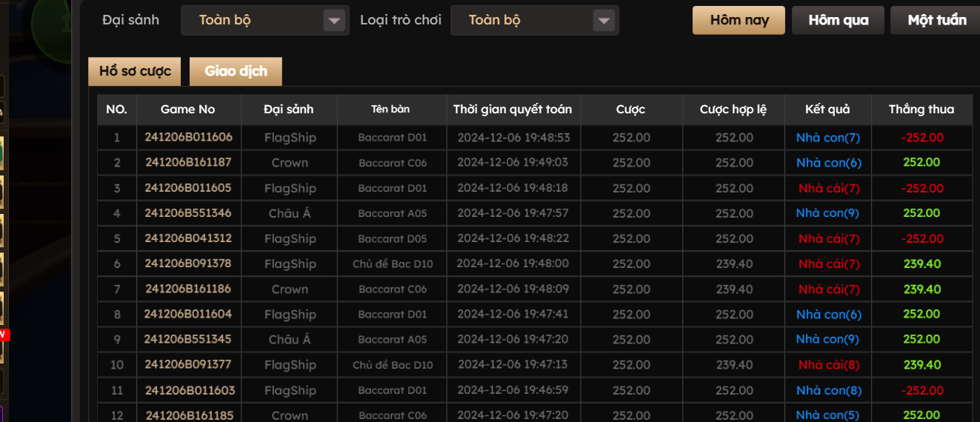Click the Game No column header
The image size is (980, 422).
pyautogui.click(x=188, y=110)
